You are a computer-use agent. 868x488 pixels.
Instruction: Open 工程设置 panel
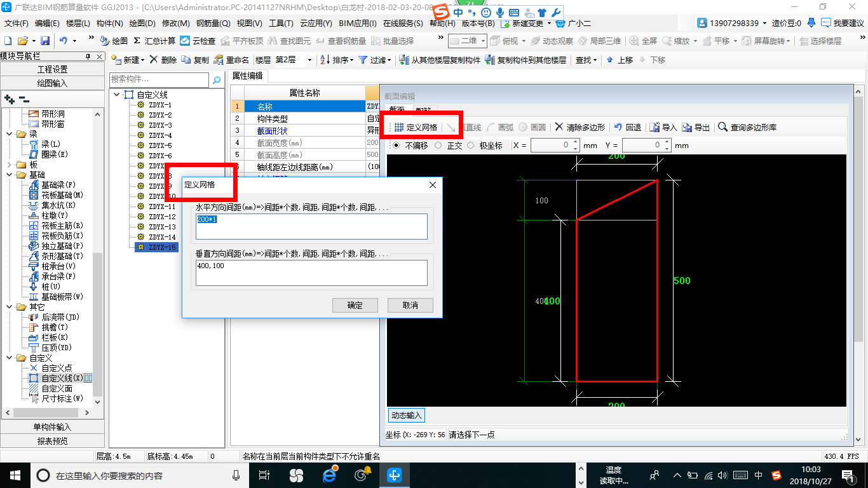click(52, 69)
